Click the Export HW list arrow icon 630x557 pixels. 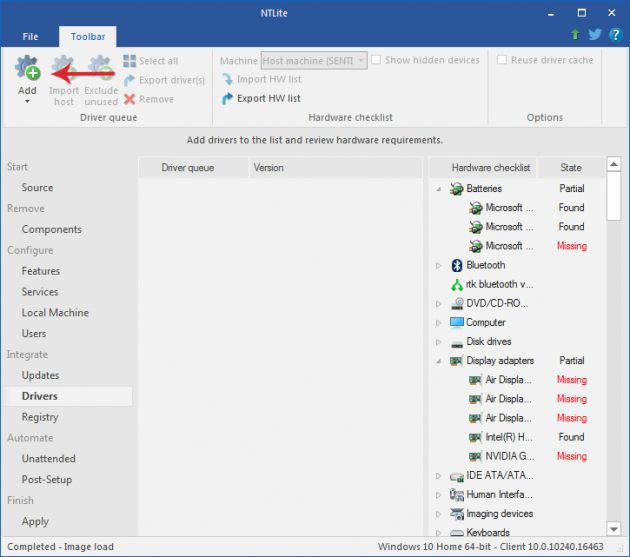pos(227,98)
